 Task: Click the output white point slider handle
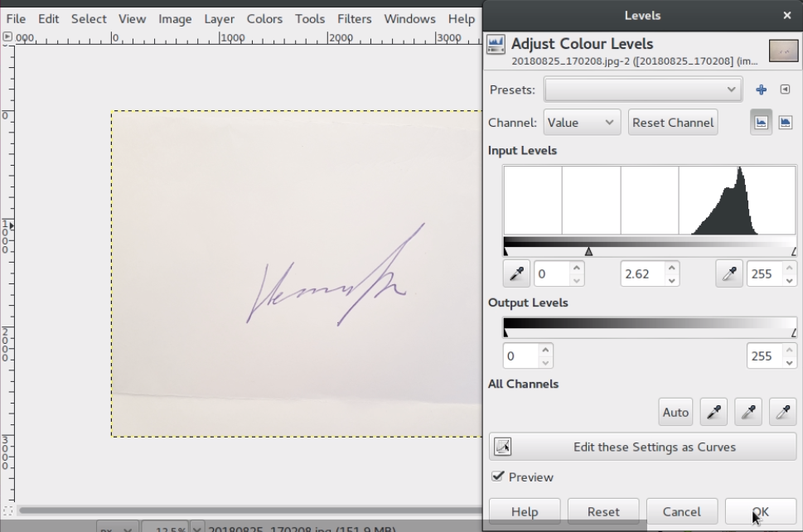click(x=794, y=333)
